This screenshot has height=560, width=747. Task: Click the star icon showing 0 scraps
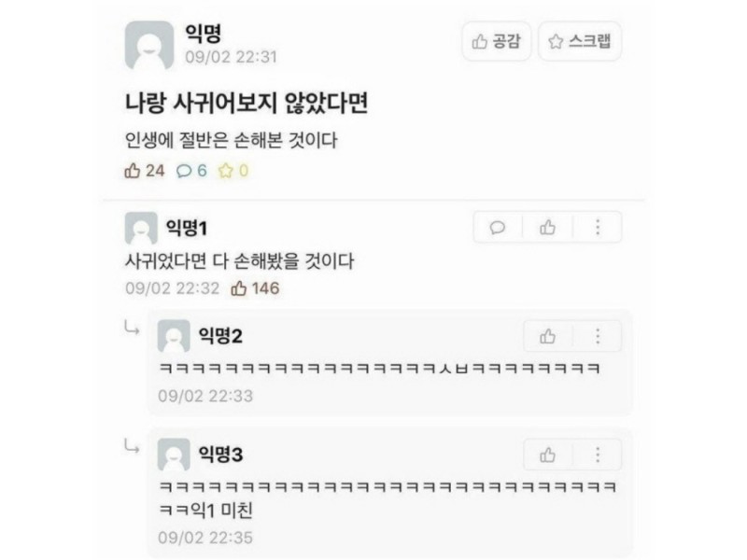coord(225,171)
